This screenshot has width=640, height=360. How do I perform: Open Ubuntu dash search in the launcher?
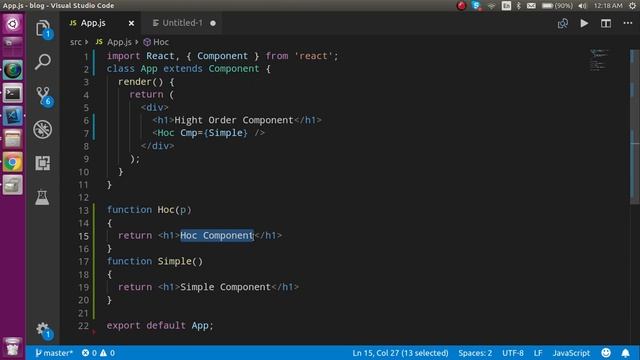(13, 24)
